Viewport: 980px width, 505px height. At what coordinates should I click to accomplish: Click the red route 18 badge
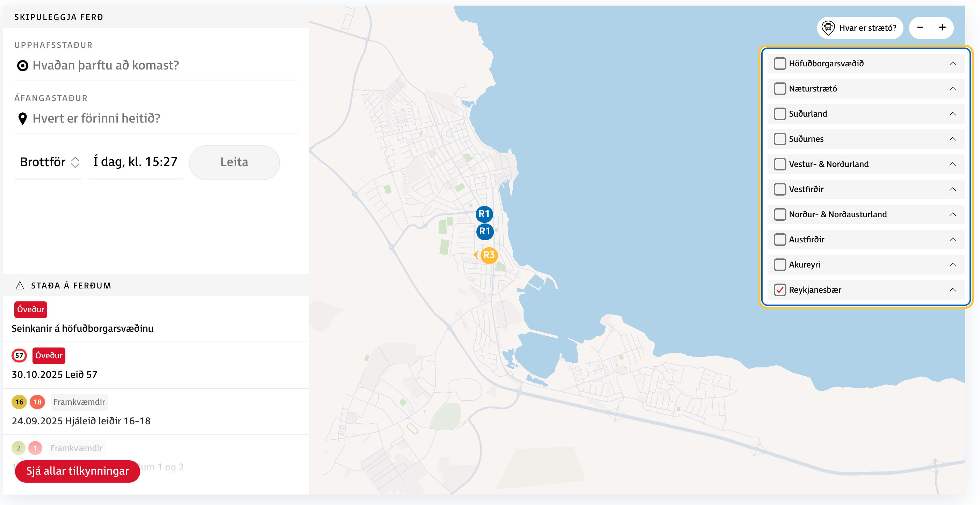coord(37,402)
